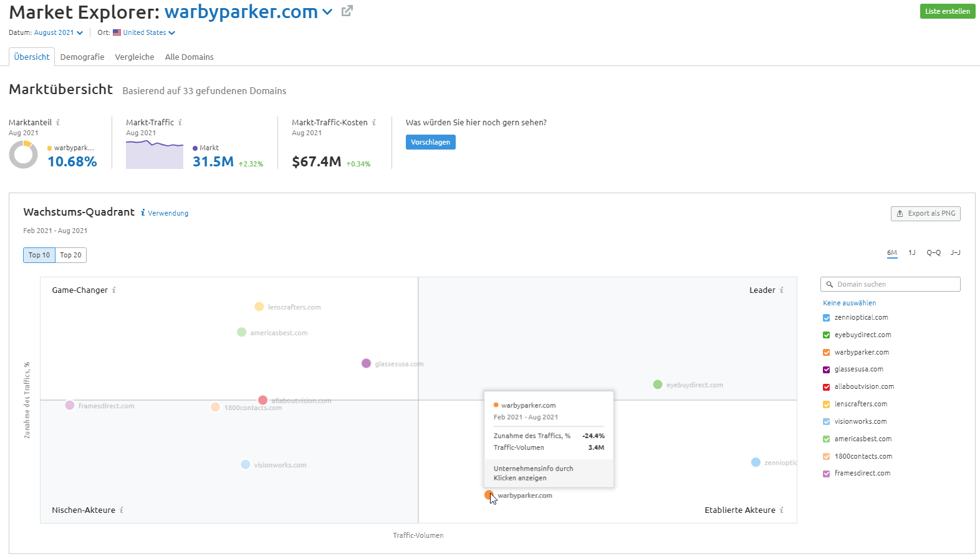Expand the warbyparker.com domain dropdown chevron
The image size is (980, 559).
327,12
